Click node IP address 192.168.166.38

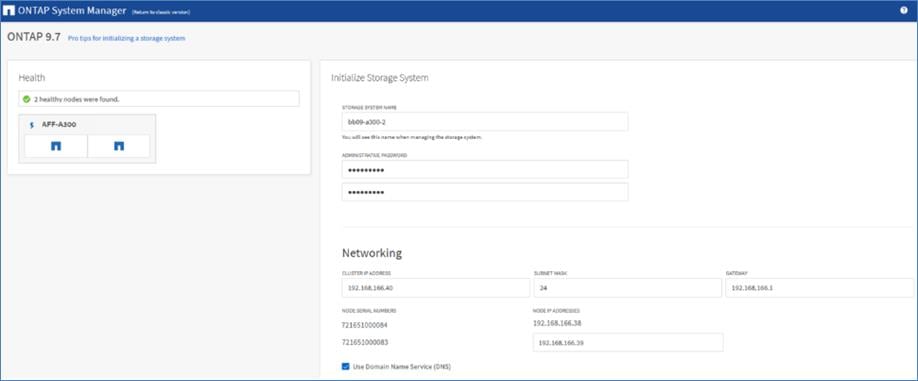[557, 323]
